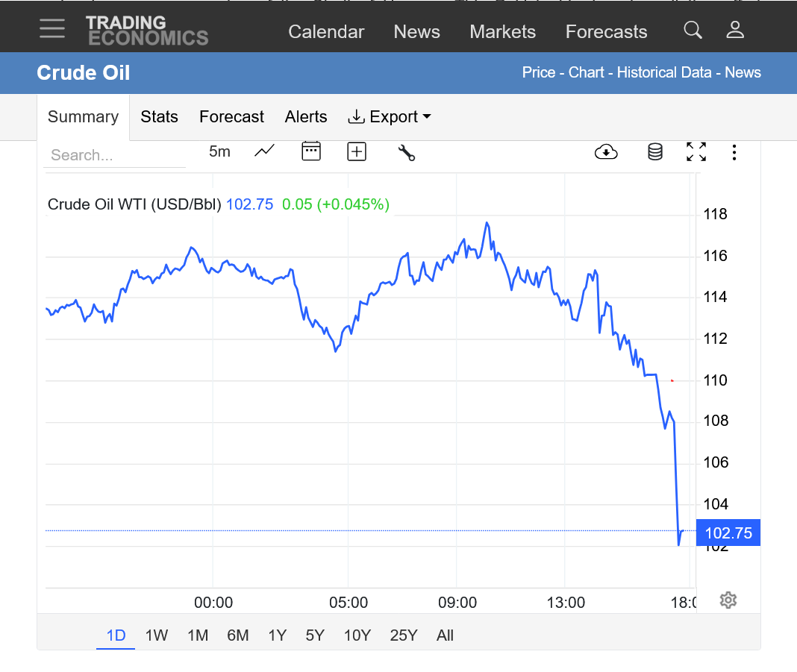This screenshot has width=797, height=672.
Task: Expand the Export dropdown
Action: [390, 117]
